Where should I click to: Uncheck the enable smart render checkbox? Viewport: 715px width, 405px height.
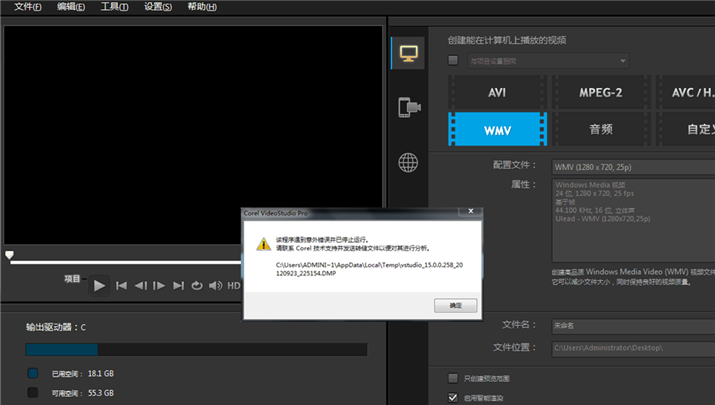coord(453,397)
